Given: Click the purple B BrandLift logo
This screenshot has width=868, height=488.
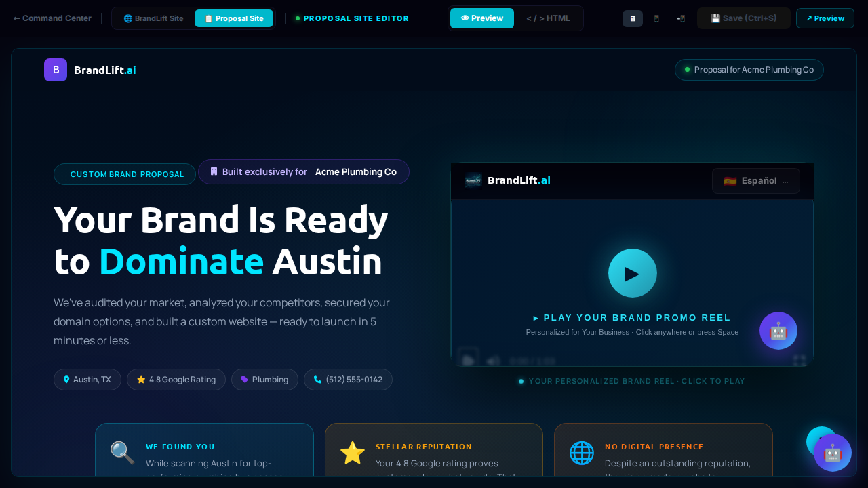Looking at the screenshot, I should pyautogui.click(x=56, y=70).
